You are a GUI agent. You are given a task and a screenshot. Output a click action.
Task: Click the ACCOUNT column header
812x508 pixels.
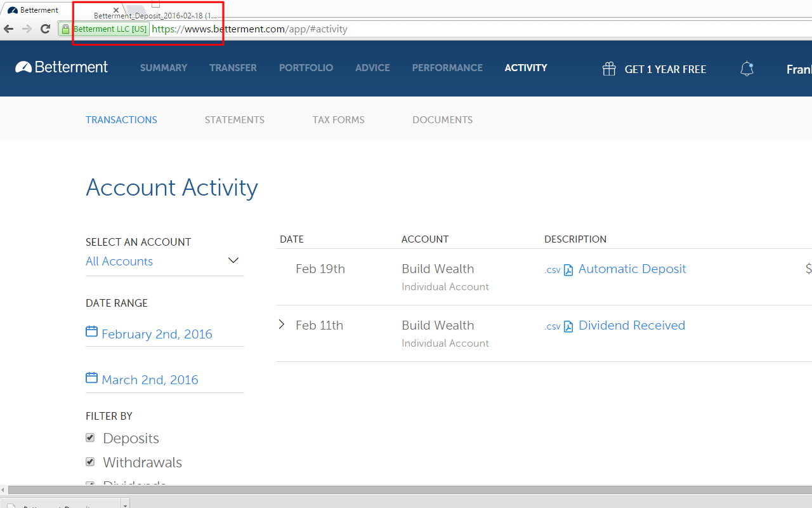click(425, 239)
